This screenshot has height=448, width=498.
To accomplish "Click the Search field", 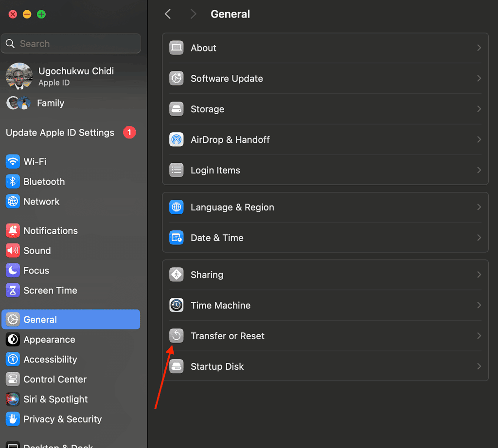I will pos(71,44).
